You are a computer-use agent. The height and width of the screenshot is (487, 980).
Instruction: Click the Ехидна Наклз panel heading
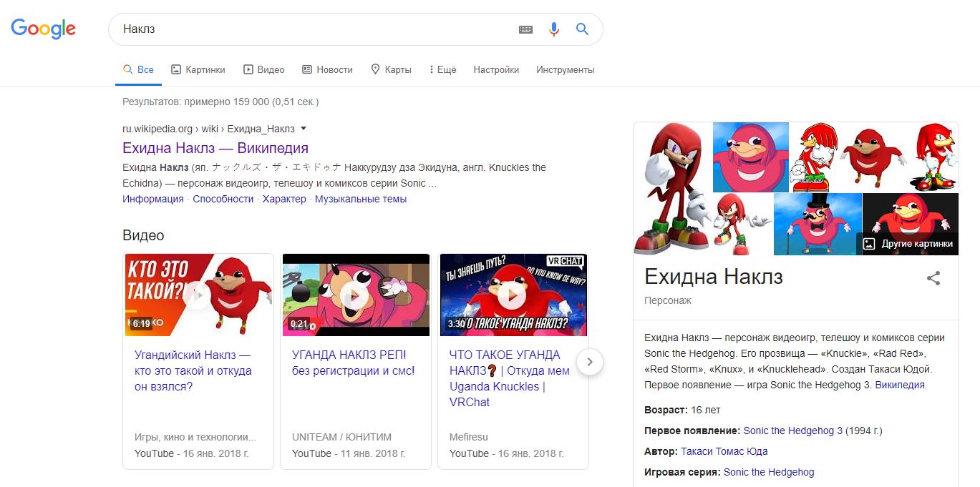click(714, 277)
